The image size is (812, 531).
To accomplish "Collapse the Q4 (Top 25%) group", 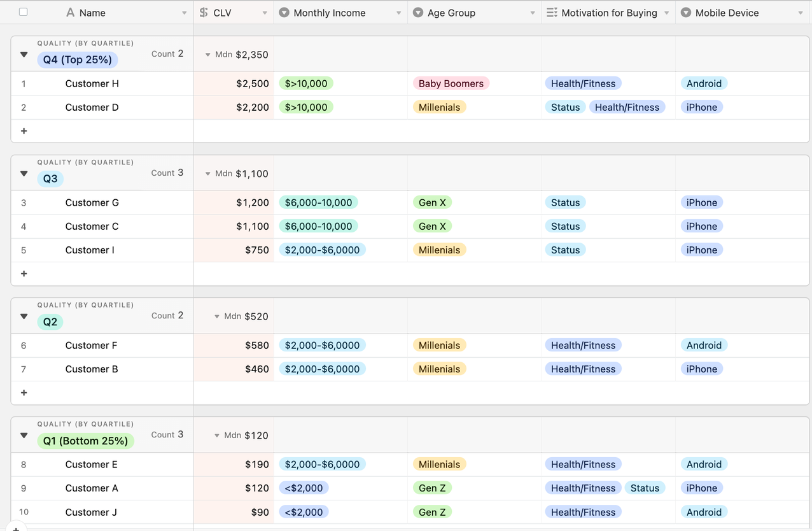I will tap(24, 55).
